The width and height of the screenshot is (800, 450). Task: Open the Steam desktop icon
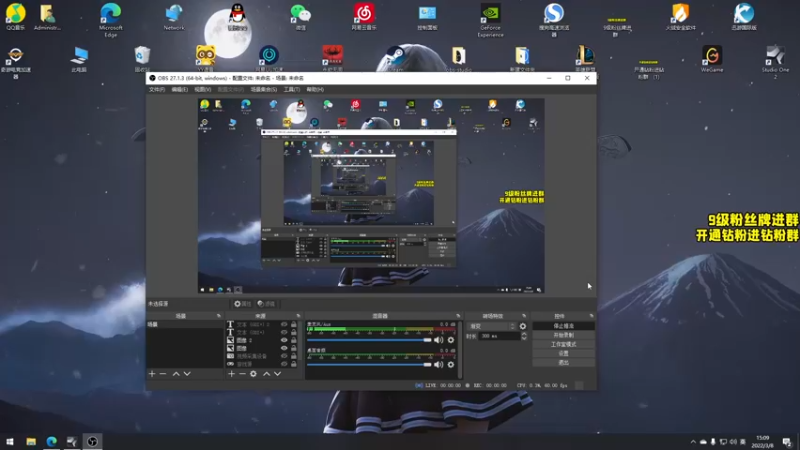click(395, 59)
